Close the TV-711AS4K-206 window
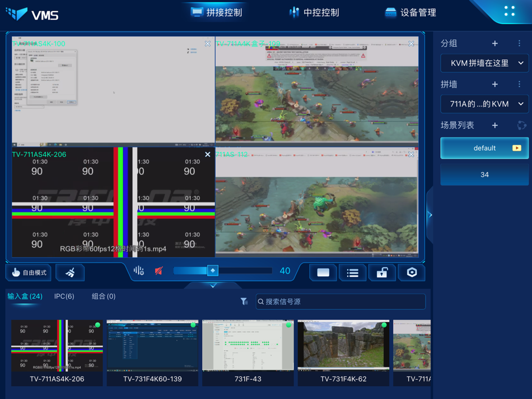 (208, 155)
